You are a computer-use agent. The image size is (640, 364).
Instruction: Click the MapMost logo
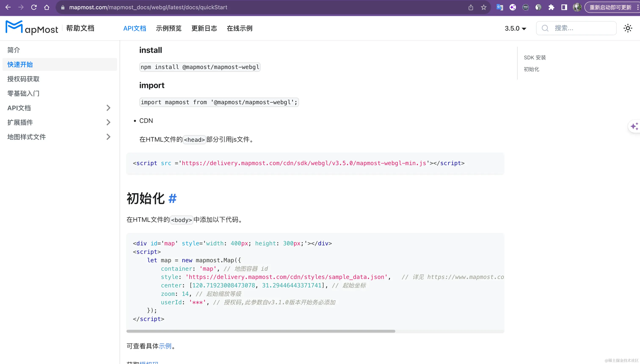point(32,28)
